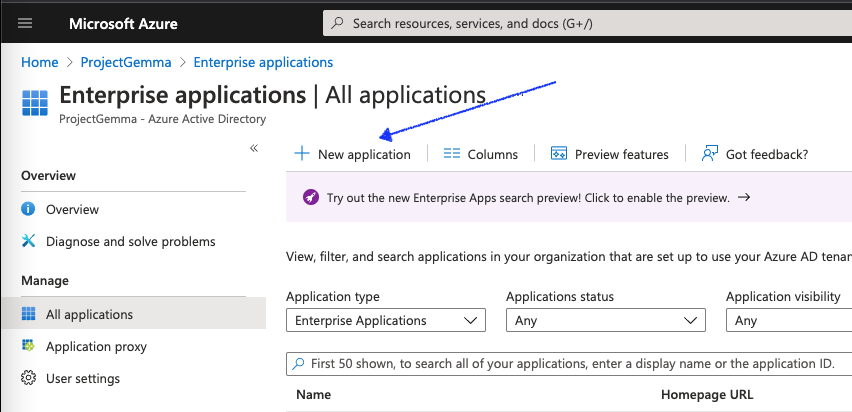Open ProjectGemma breadcrumb link

[x=126, y=63]
